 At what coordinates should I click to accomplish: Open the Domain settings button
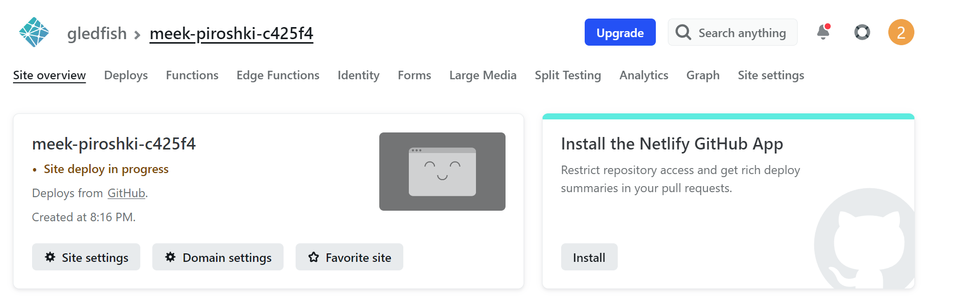point(218,257)
